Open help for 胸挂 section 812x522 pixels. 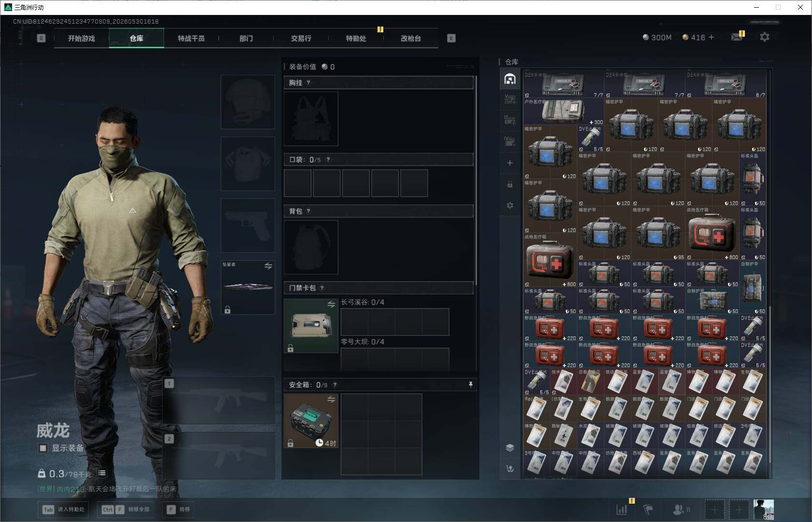pyautogui.click(x=308, y=82)
